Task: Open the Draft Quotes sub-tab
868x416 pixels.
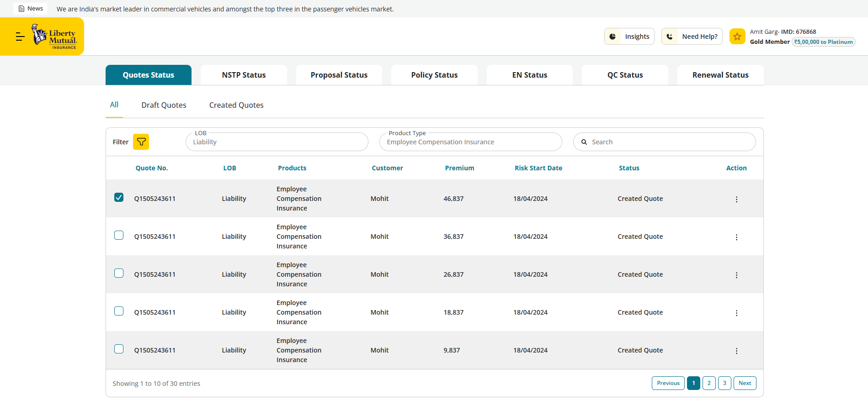Action: tap(164, 105)
